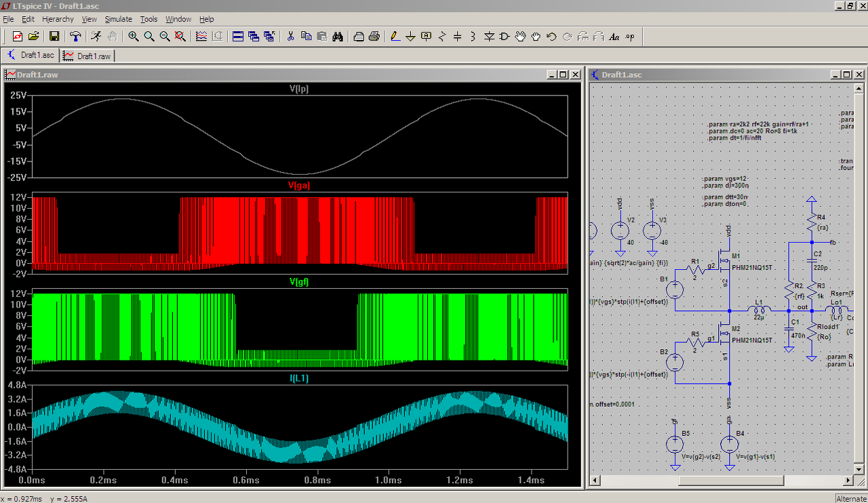Click the V(ga) trace label

299,185
